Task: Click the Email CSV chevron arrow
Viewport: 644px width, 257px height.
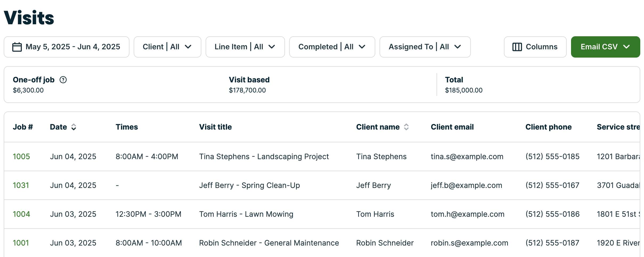Action: pyautogui.click(x=626, y=47)
